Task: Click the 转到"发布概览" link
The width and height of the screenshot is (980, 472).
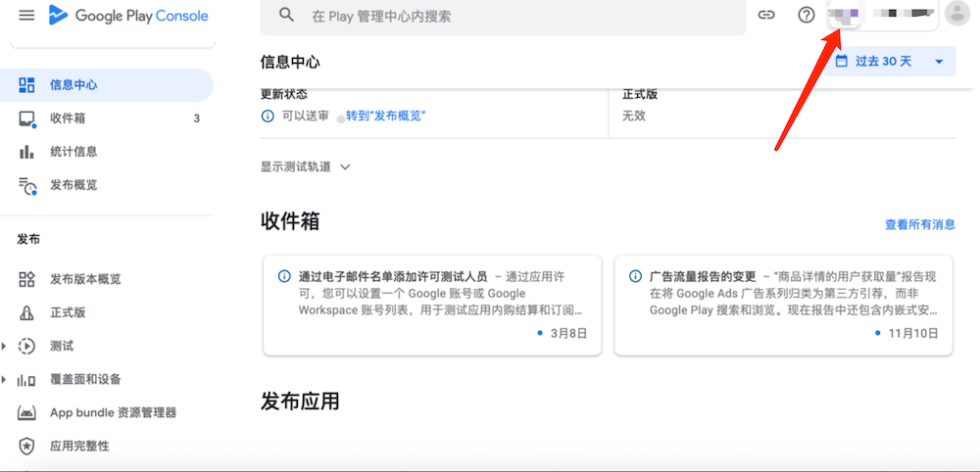Action: click(385, 116)
